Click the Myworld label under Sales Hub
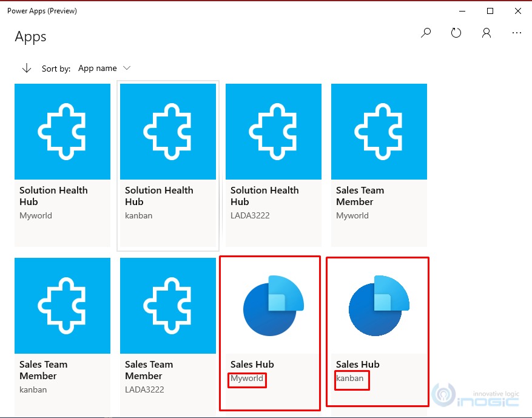The image size is (532, 418). pyautogui.click(x=247, y=379)
